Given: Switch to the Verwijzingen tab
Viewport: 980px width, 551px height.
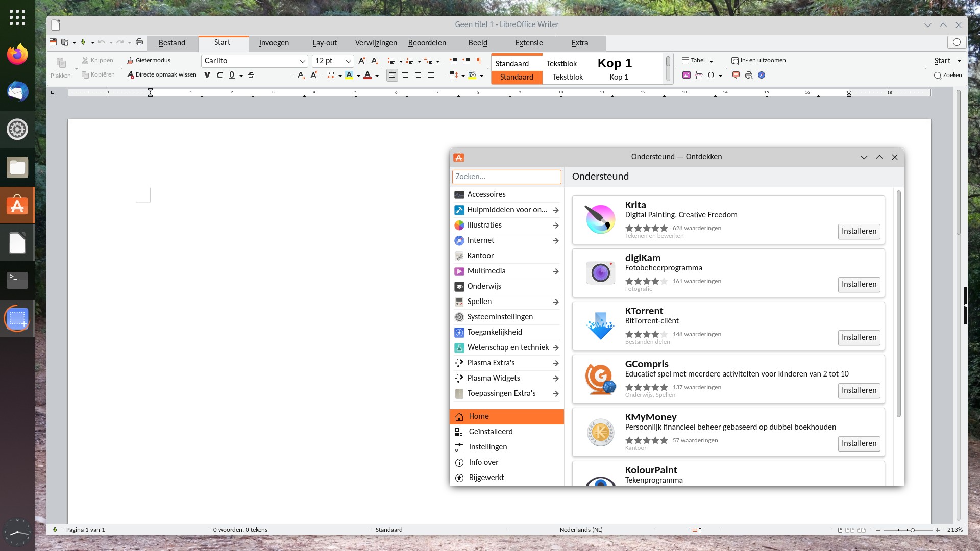Looking at the screenshot, I should coord(376,43).
